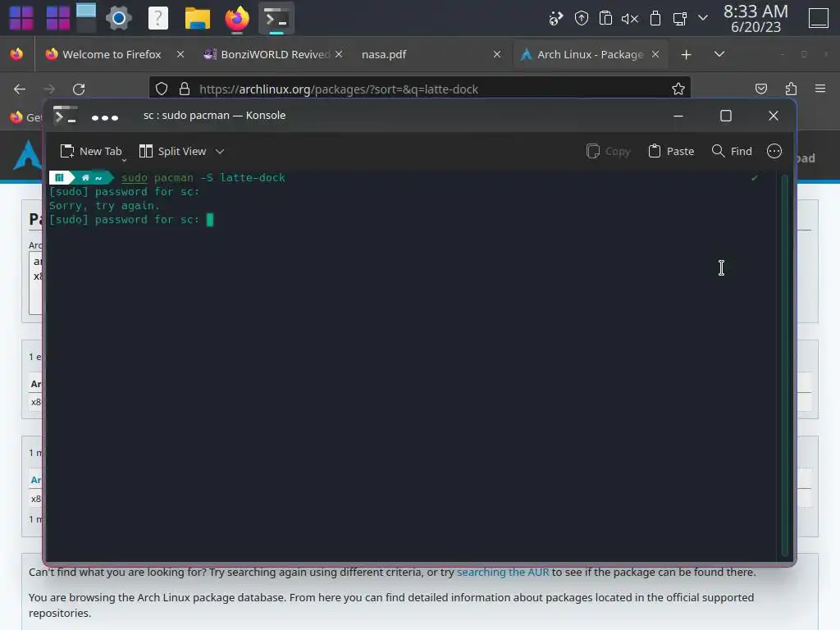Open a new Firefox tab
This screenshot has height=630, width=840.
[x=686, y=54]
